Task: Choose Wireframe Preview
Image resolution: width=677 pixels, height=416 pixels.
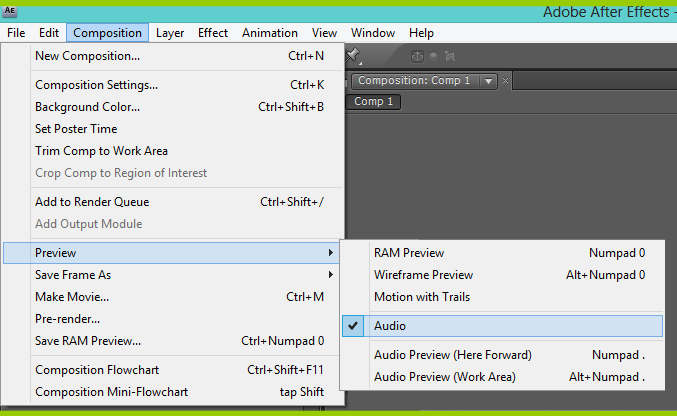Action: tap(503, 275)
